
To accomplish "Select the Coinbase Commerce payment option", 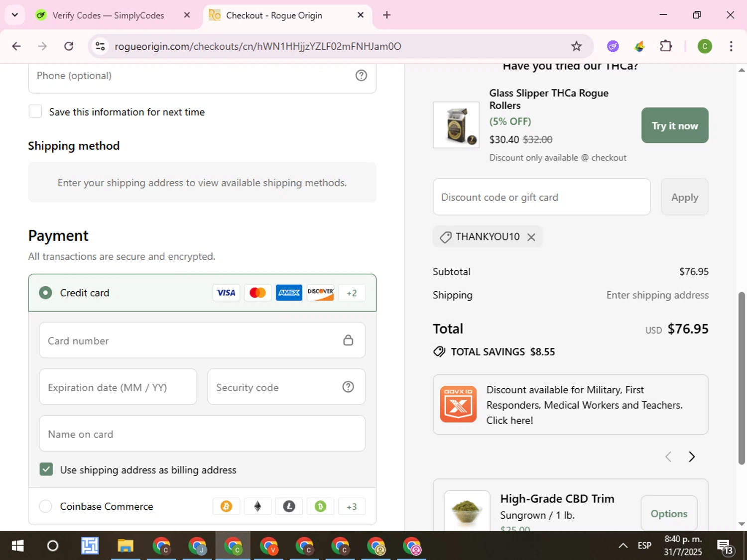I will (45, 506).
